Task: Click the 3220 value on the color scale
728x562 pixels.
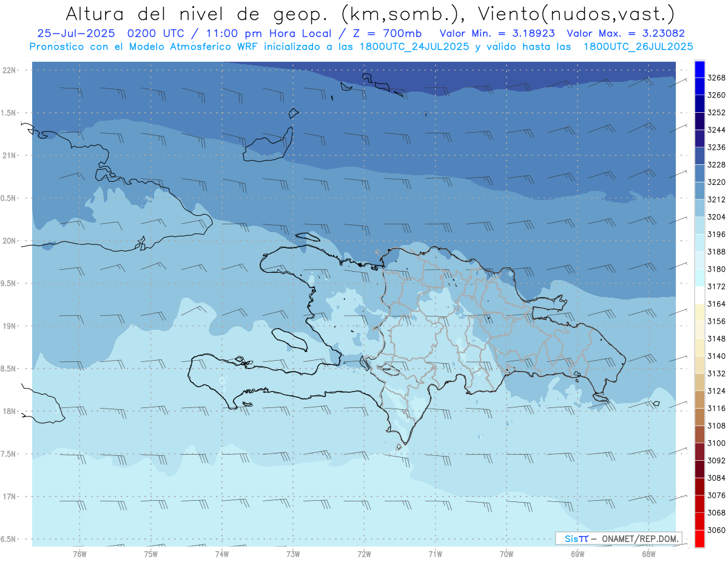Action: (716, 182)
